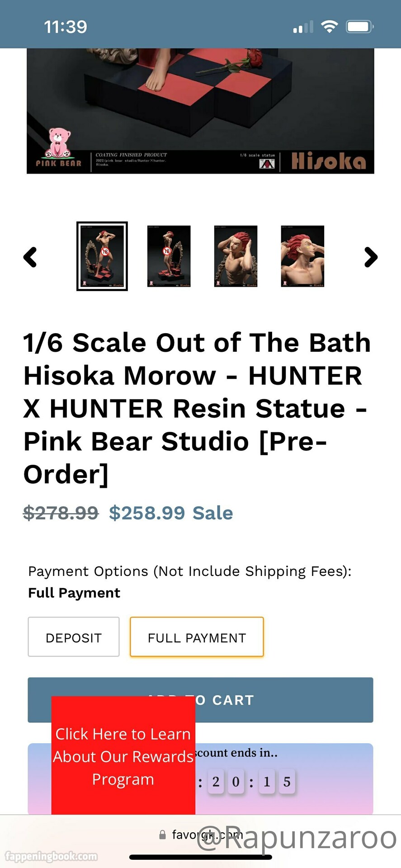401x868 pixels.
Task: Tap the home indicator bar at the bottom
Action: (200, 857)
